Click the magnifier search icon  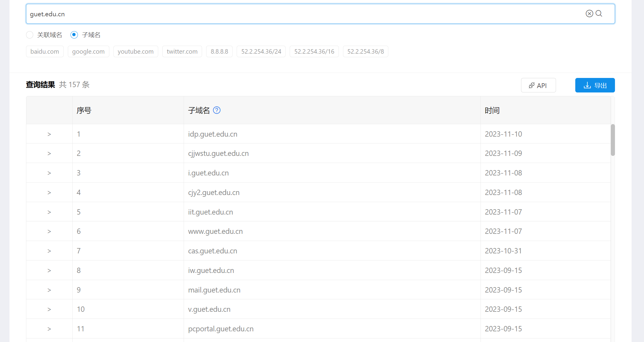coord(599,14)
